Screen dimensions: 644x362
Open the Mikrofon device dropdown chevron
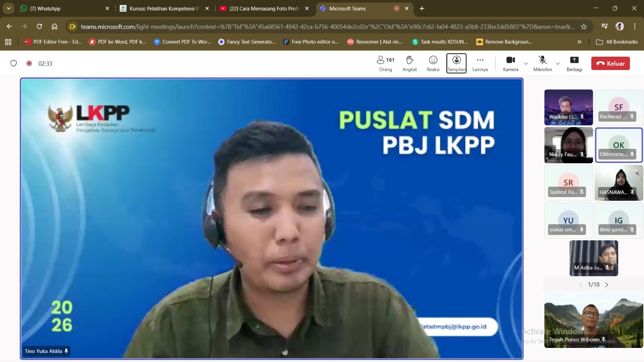pos(558,64)
